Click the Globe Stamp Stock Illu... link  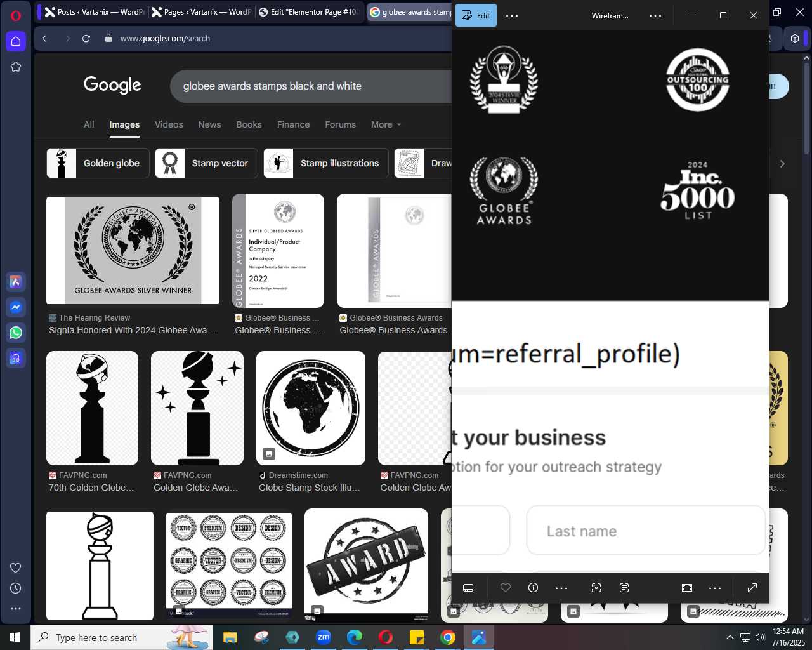pyautogui.click(x=310, y=487)
